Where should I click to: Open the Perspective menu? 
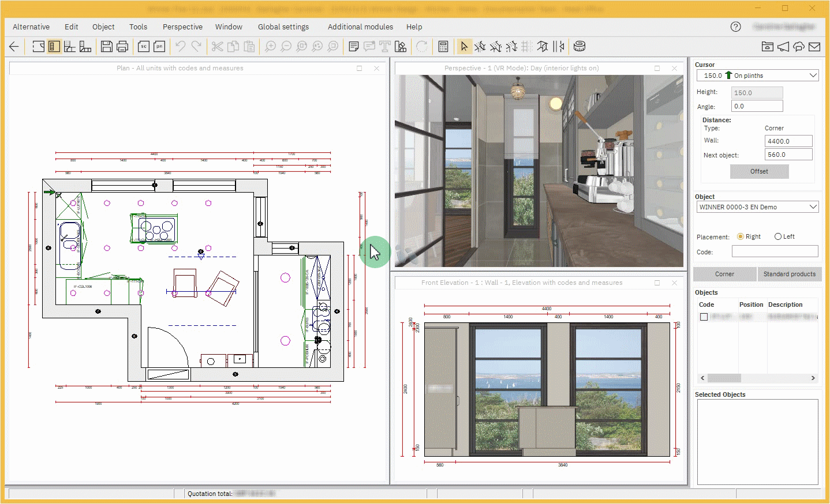[182, 27]
